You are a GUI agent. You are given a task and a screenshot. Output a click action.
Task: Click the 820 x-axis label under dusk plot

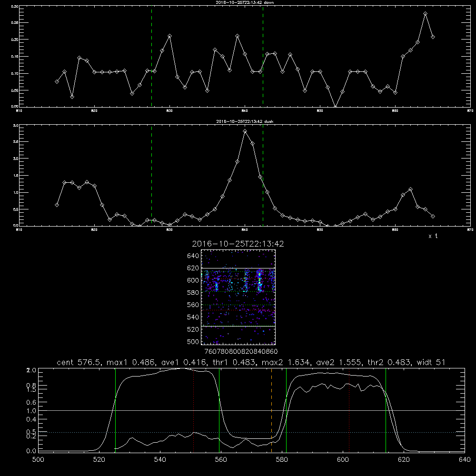pos(94,230)
